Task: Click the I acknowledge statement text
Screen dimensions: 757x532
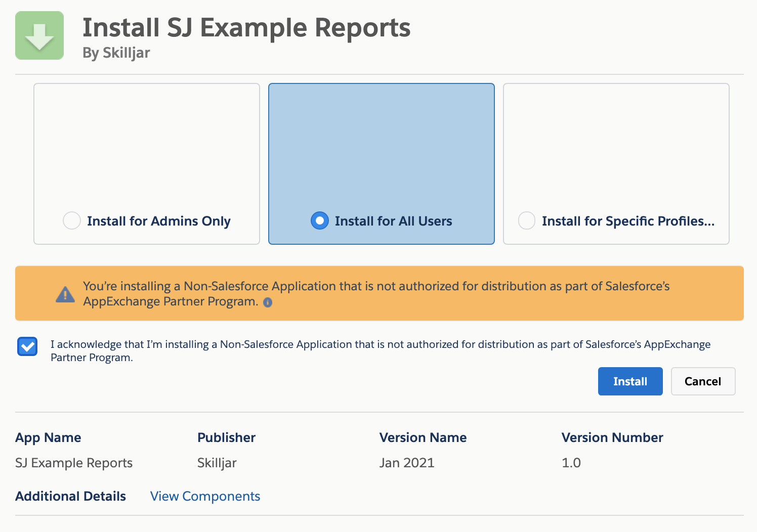Action: [x=380, y=350]
